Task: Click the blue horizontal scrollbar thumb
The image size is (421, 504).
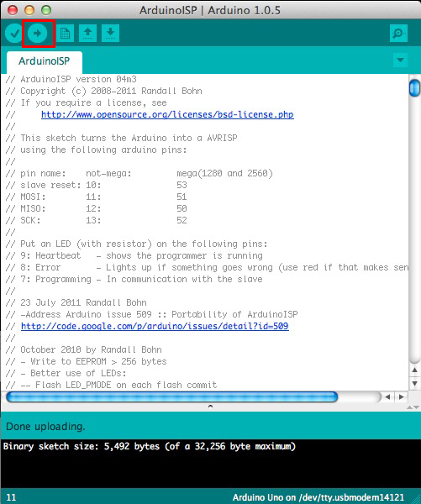Action: tap(172, 397)
